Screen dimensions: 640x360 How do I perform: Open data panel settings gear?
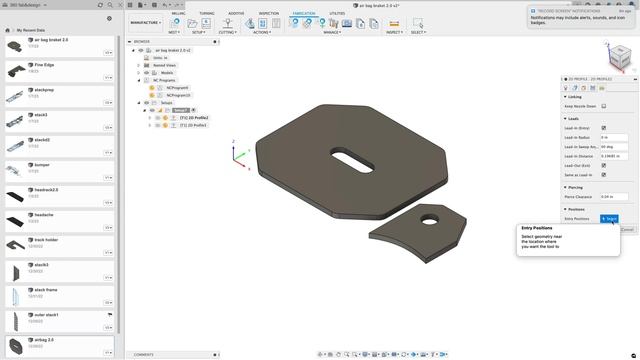tap(109, 18)
